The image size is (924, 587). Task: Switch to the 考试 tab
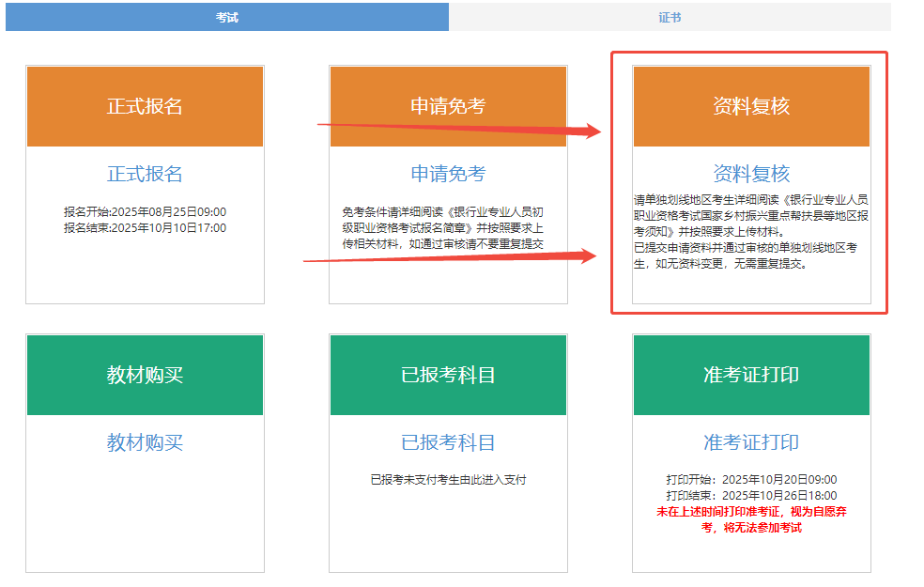point(226,17)
